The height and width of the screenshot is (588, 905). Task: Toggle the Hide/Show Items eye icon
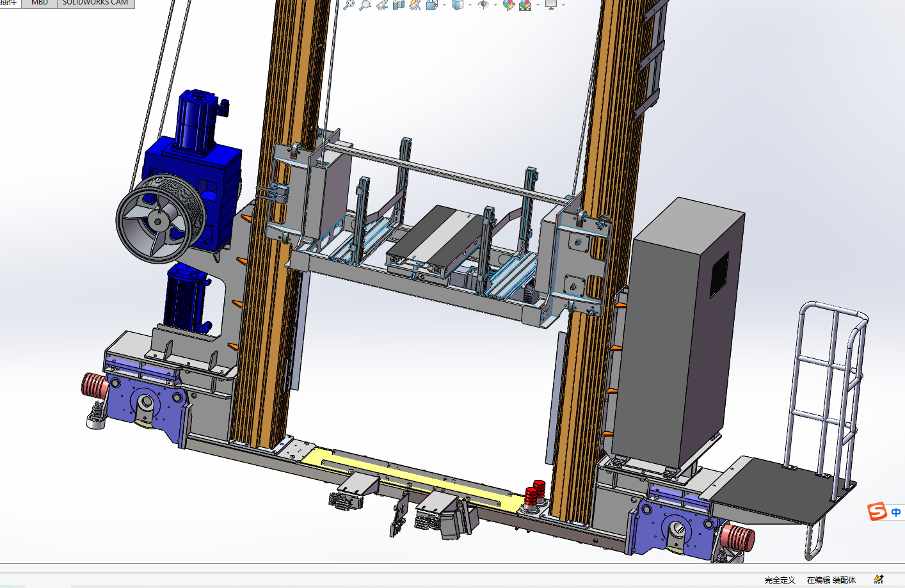click(x=483, y=4)
